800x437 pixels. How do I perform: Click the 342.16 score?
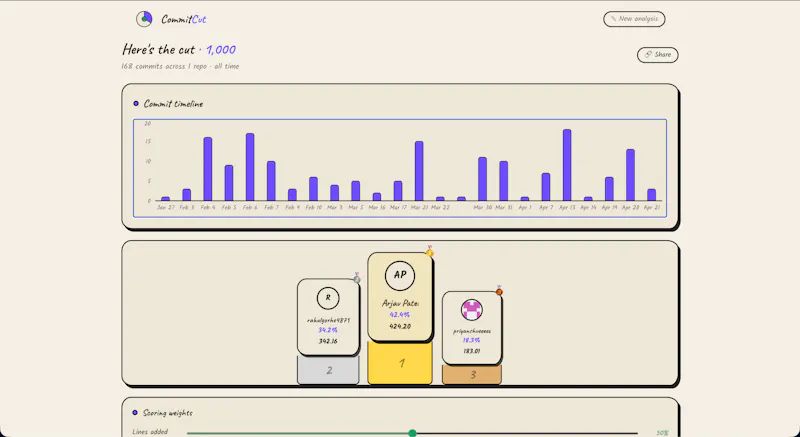(x=328, y=341)
